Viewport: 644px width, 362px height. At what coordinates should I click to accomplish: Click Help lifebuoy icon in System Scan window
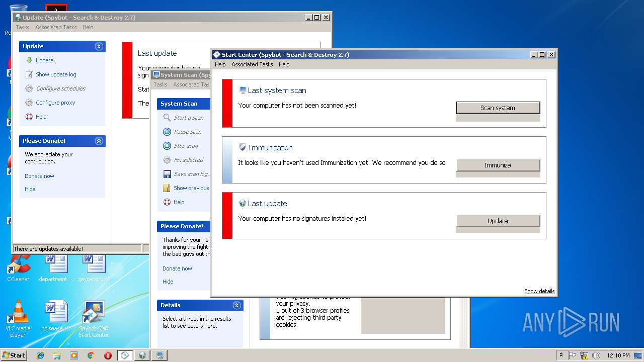167,202
